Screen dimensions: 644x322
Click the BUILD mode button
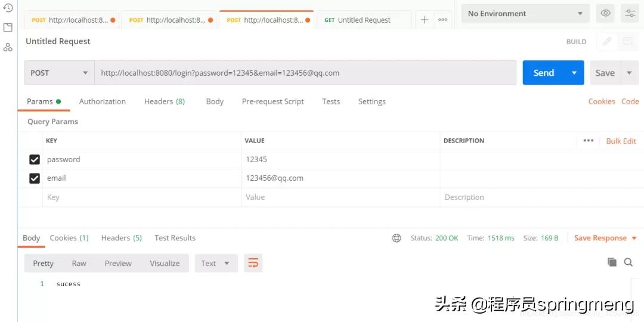(576, 42)
